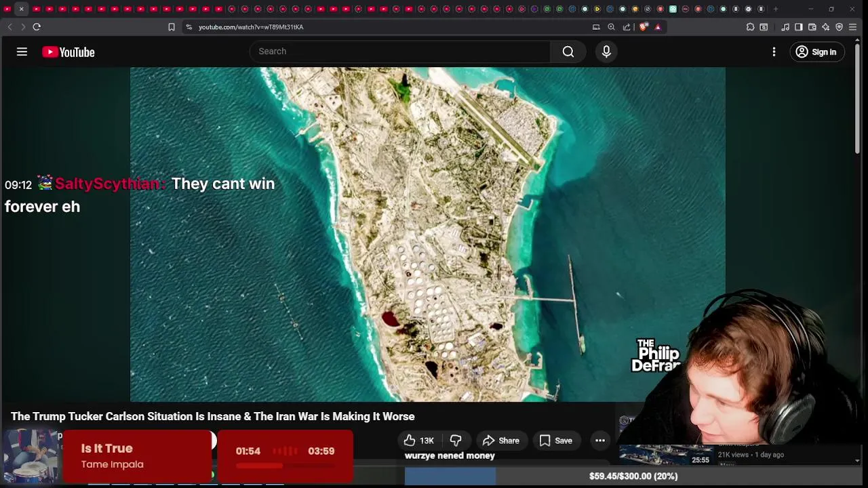Click the Tame Impala artist name
The height and width of the screenshot is (488, 868).
[x=112, y=464]
